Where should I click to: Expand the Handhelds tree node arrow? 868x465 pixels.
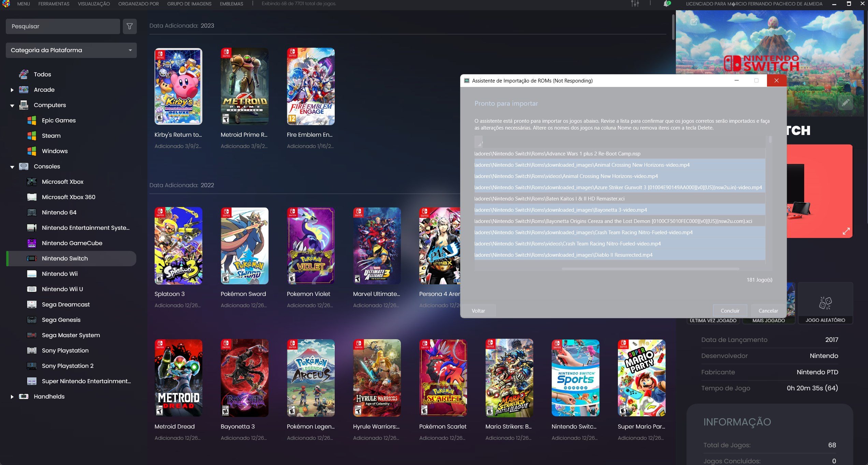pos(12,397)
